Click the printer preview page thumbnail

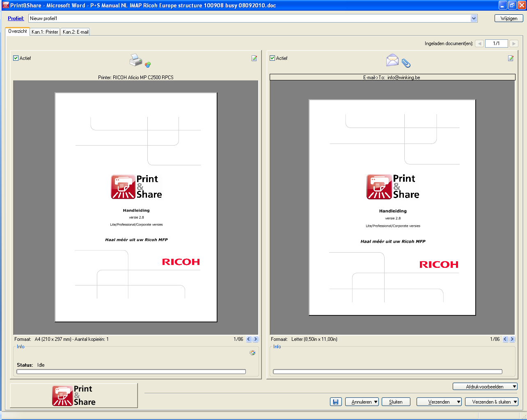click(136, 207)
